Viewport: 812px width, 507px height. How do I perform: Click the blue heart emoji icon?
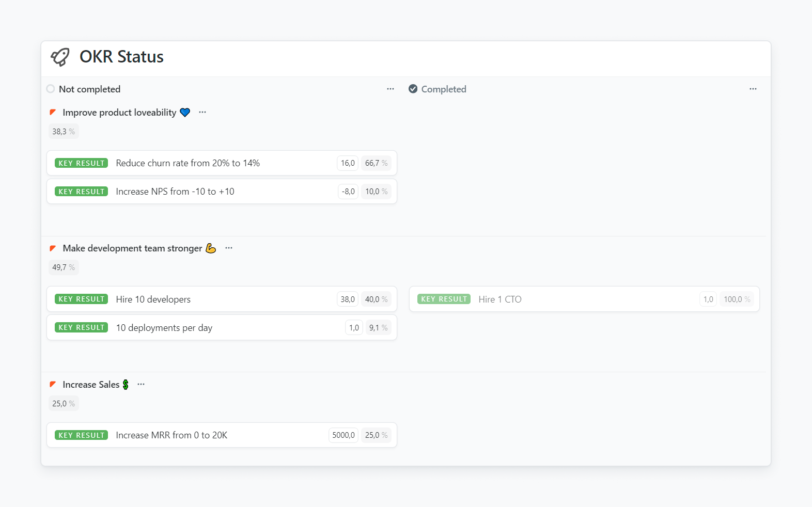coord(185,113)
